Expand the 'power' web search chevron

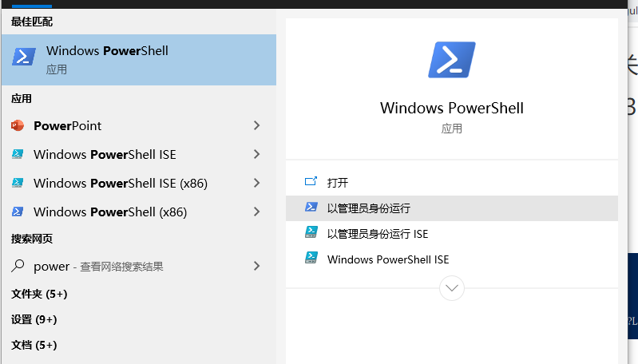tap(256, 266)
